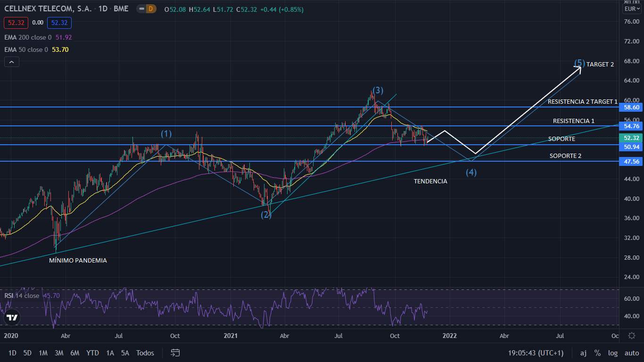
Task: Click the gray market status pill icon
Action: (140, 9)
